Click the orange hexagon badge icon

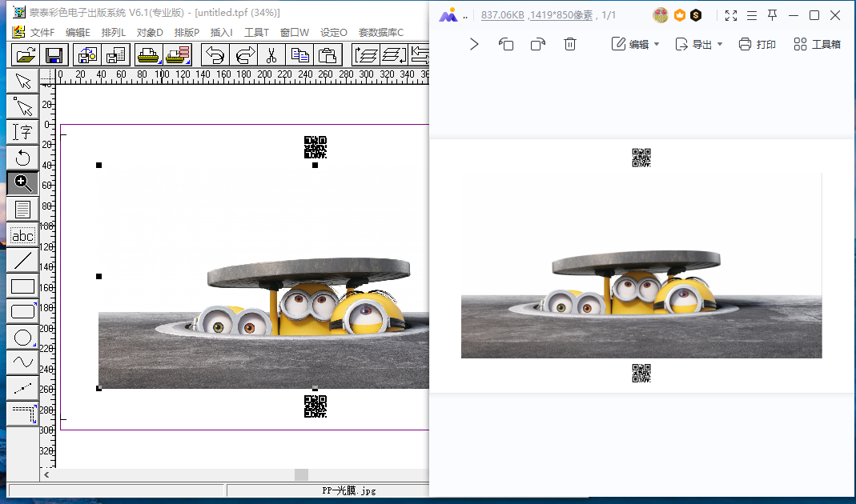pos(680,15)
